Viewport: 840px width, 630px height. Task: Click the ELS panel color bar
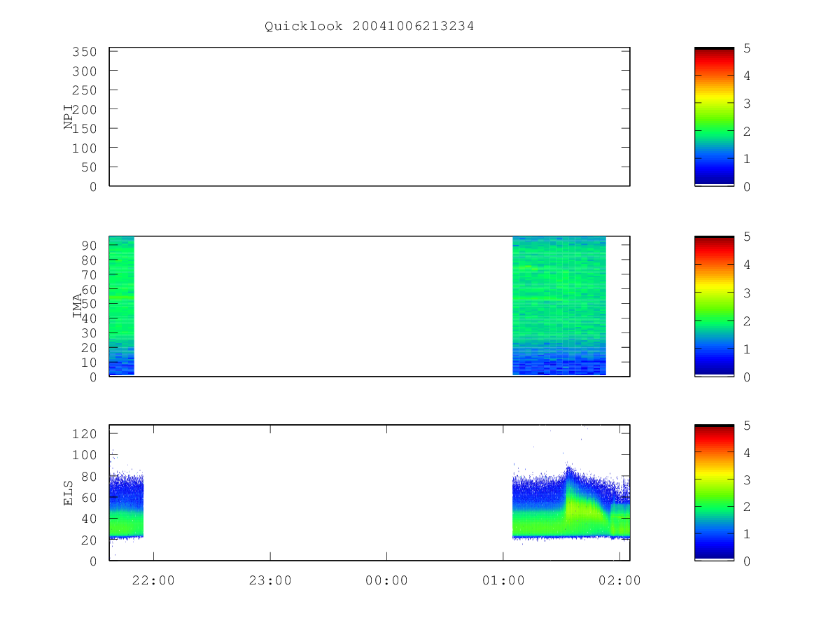[x=714, y=493]
